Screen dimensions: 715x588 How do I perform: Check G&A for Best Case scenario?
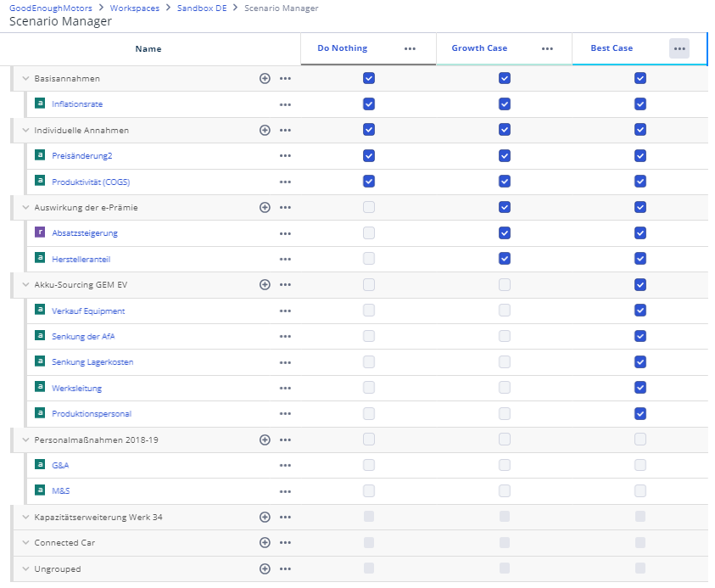point(640,465)
